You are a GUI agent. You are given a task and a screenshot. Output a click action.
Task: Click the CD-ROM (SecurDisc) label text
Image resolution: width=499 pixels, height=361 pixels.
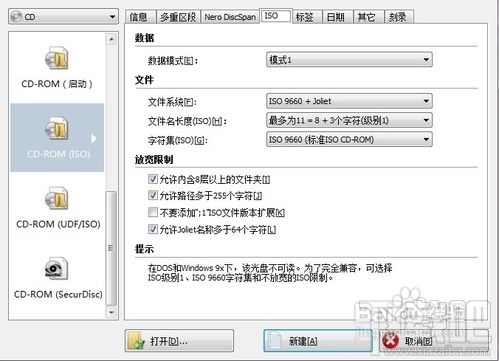pos(58,294)
